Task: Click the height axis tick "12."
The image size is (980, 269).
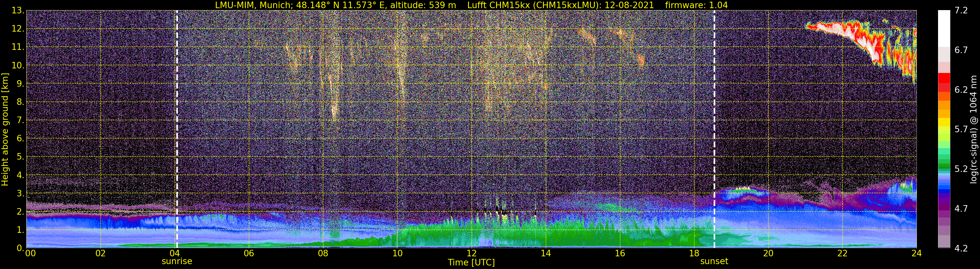Action: coord(18,29)
